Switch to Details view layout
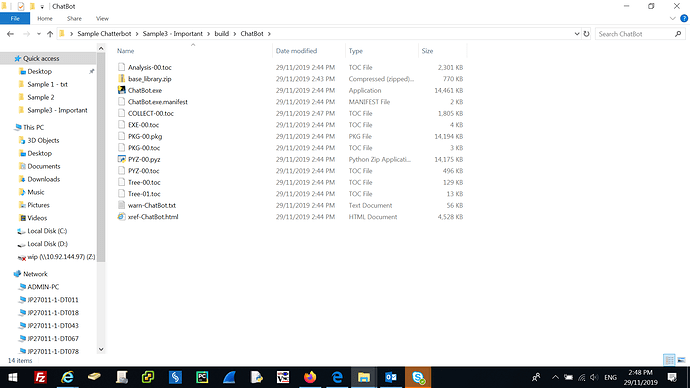 point(669,360)
